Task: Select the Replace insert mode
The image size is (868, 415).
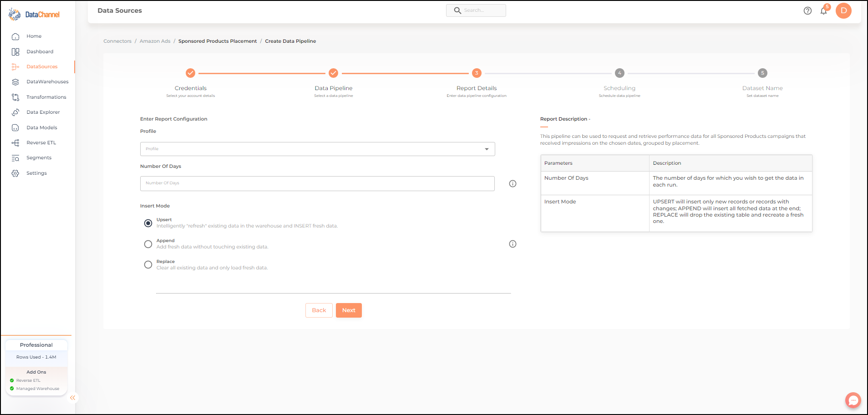Action: click(148, 265)
